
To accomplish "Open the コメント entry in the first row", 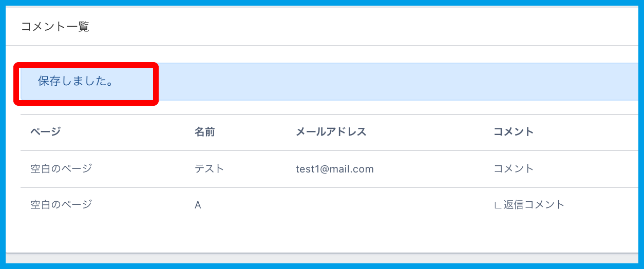I will point(513,168).
